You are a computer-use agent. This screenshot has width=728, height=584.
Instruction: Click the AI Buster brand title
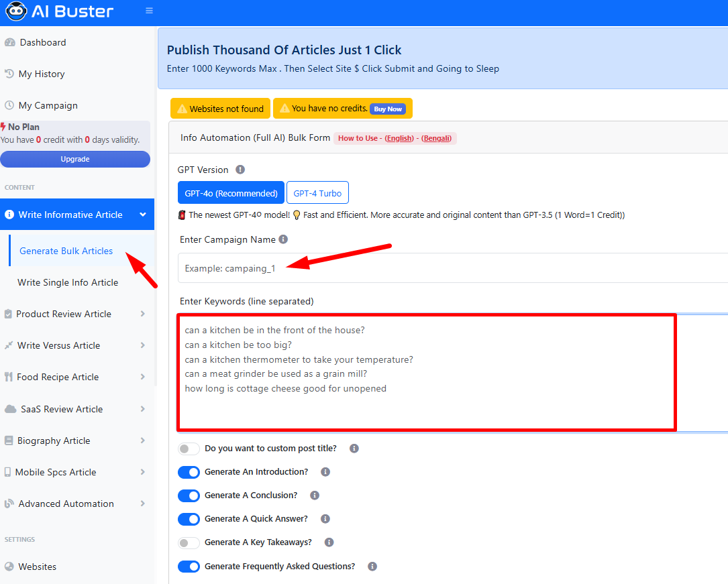(72, 11)
